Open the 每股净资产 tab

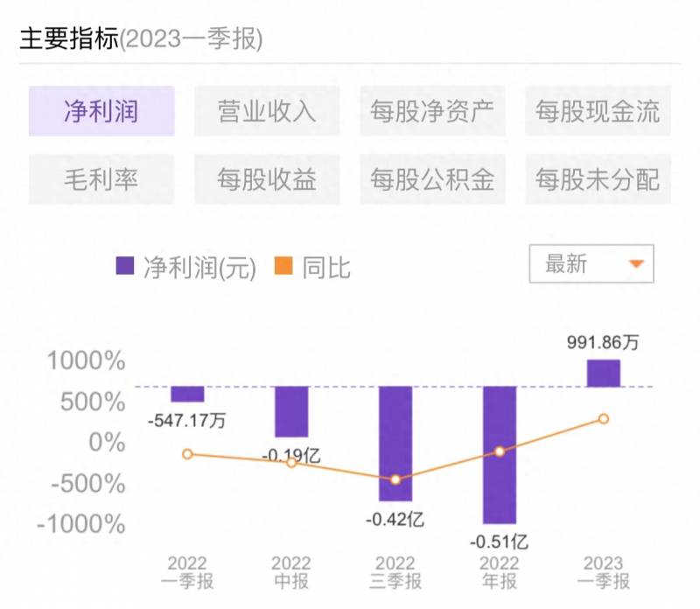click(x=432, y=111)
